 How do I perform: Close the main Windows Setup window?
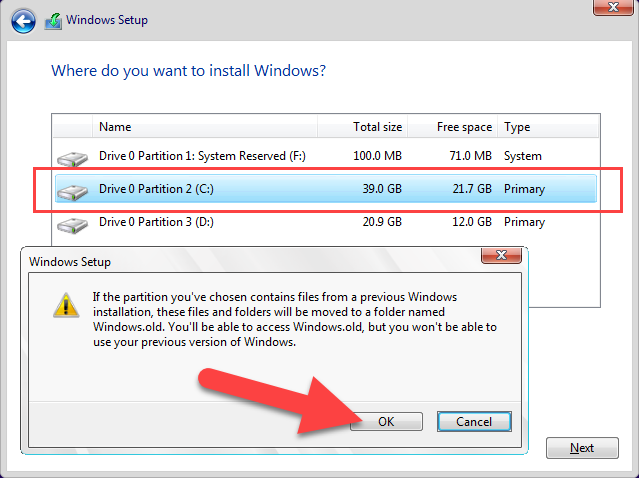[x=613, y=7]
